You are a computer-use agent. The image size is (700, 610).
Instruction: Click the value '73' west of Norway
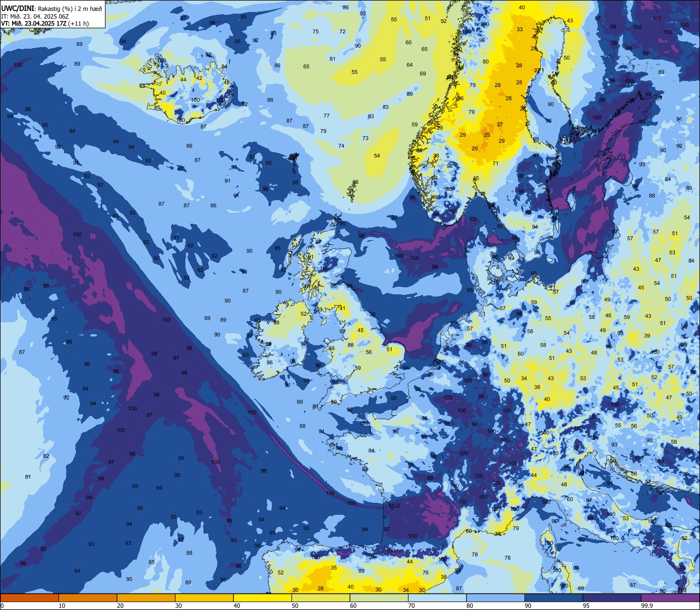[365, 138]
